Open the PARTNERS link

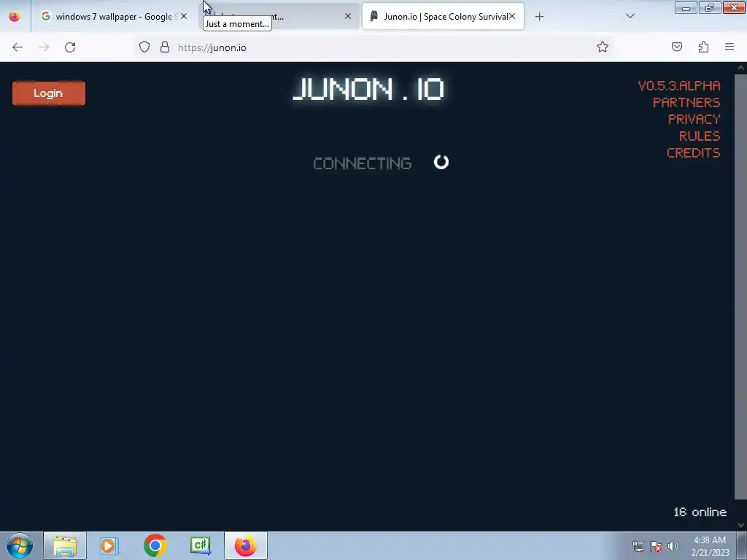tap(686, 102)
